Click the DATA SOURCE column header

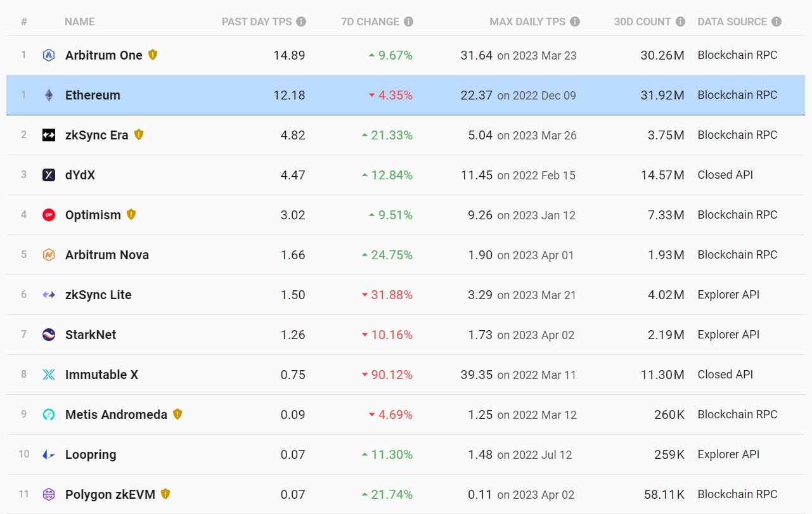tap(732, 22)
